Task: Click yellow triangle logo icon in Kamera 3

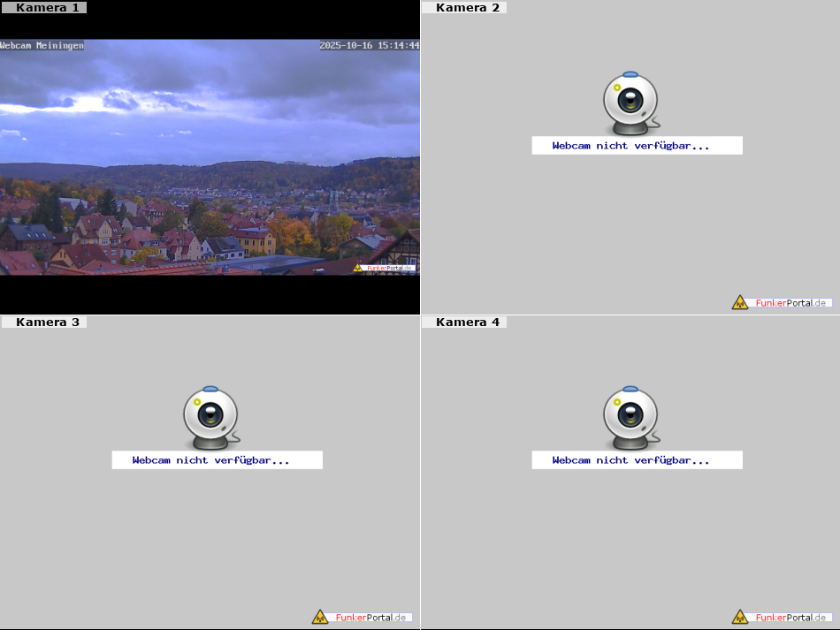Action: point(320,617)
